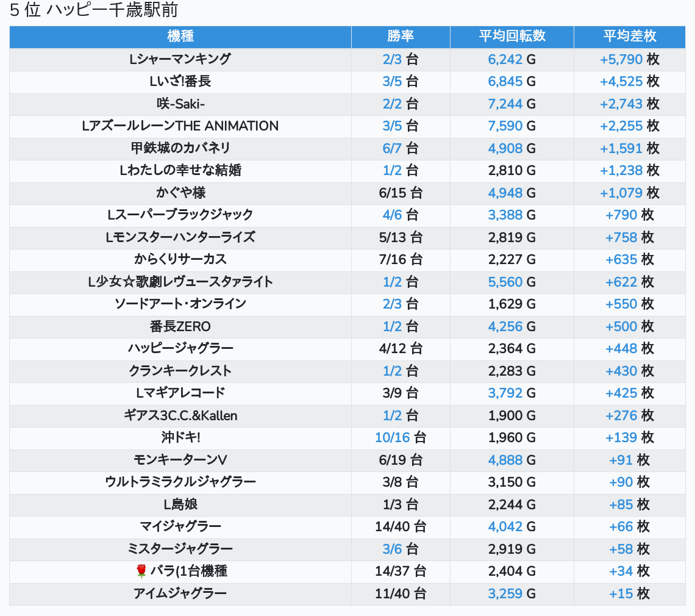Select the 番長ZERO machine name

tap(180, 326)
